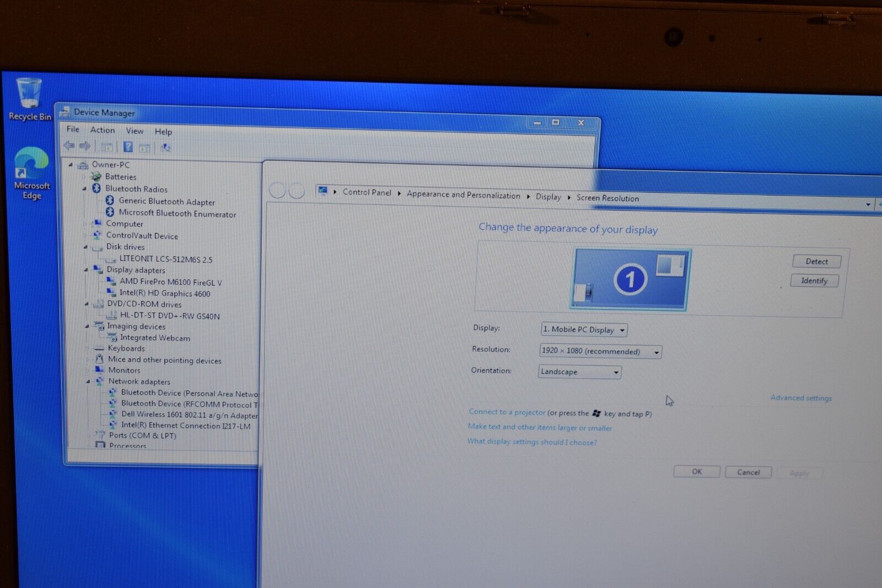Open the View menu in Device Manager
The image size is (882, 588).
(135, 131)
